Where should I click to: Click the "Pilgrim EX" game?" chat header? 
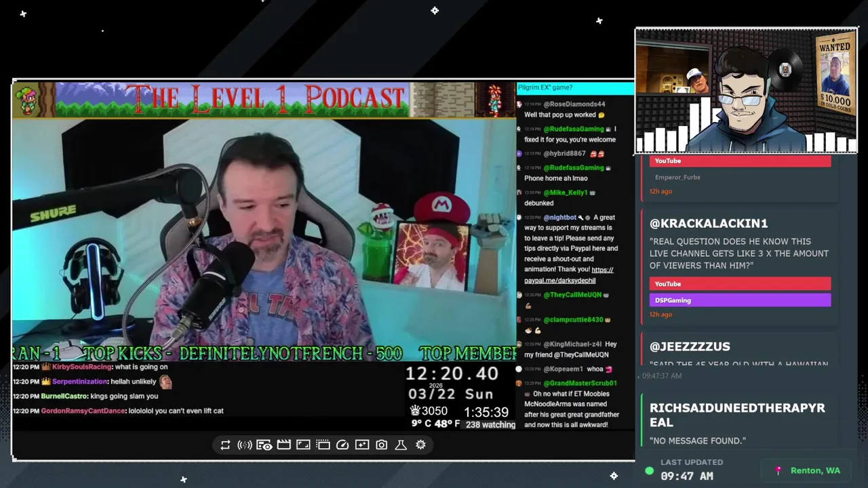click(x=545, y=87)
